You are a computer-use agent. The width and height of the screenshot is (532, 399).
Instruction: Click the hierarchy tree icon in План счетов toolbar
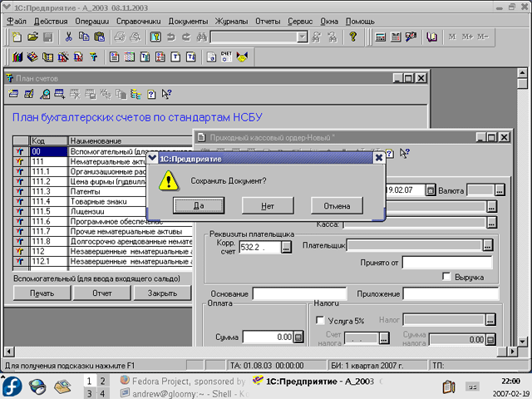tap(135, 94)
